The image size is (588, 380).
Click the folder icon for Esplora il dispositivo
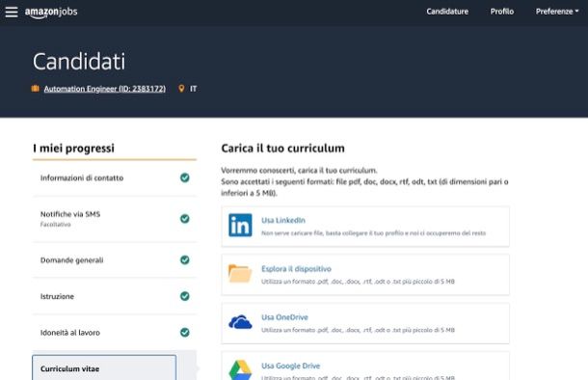tap(240, 274)
